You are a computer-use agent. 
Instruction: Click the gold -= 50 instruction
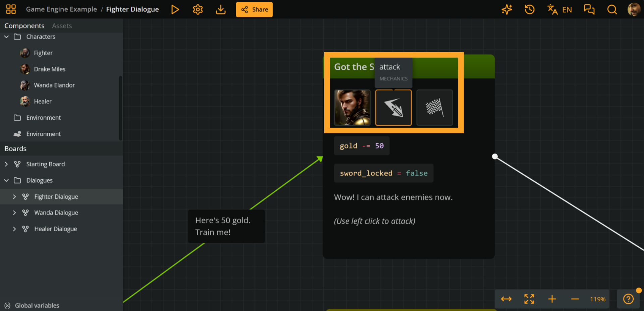click(x=362, y=146)
